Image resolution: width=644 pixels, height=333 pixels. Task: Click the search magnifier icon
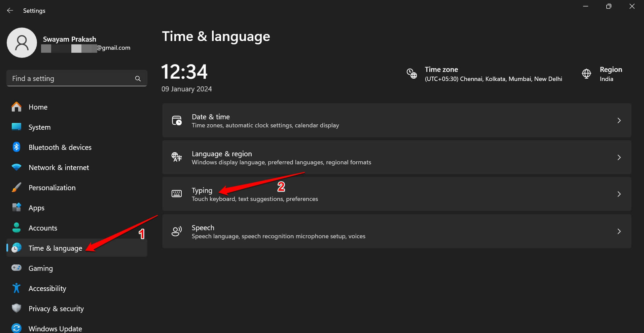click(x=138, y=78)
